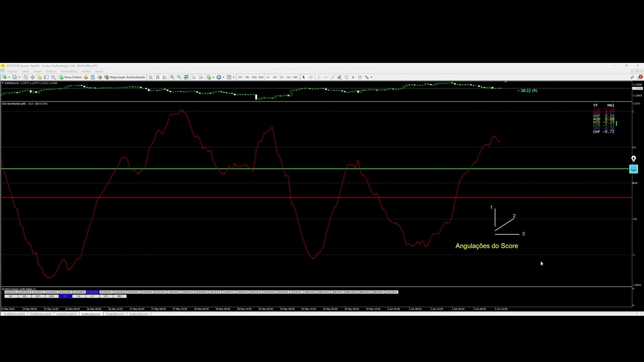This screenshot has height=362, width=644.
Task: Select the equidistant channel tool
Action: pyautogui.click(x=339, y=77)
